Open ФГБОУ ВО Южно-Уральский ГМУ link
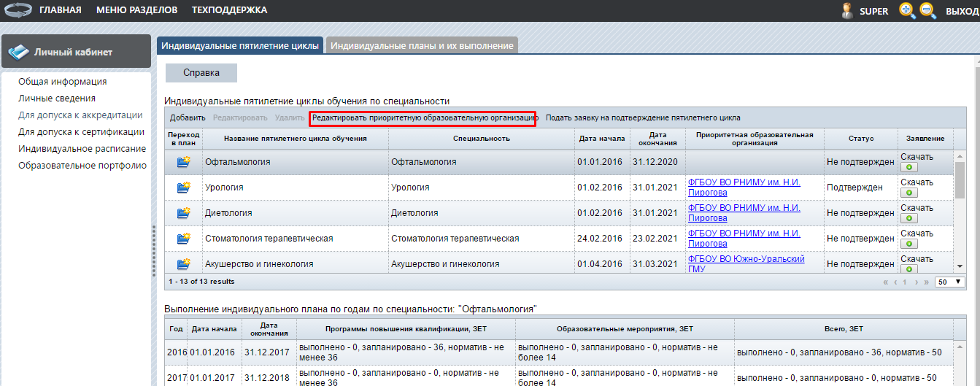The width and height of the screenshot is (980, 386). [746, 264]
